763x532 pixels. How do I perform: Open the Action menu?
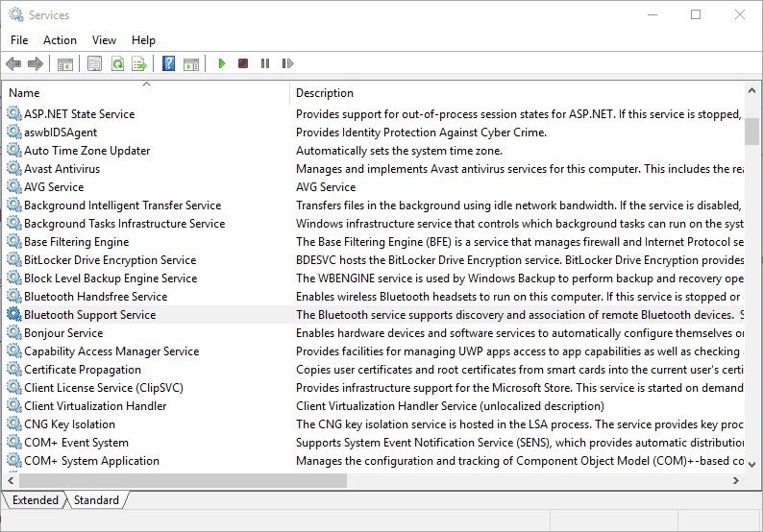click(60, 40)
